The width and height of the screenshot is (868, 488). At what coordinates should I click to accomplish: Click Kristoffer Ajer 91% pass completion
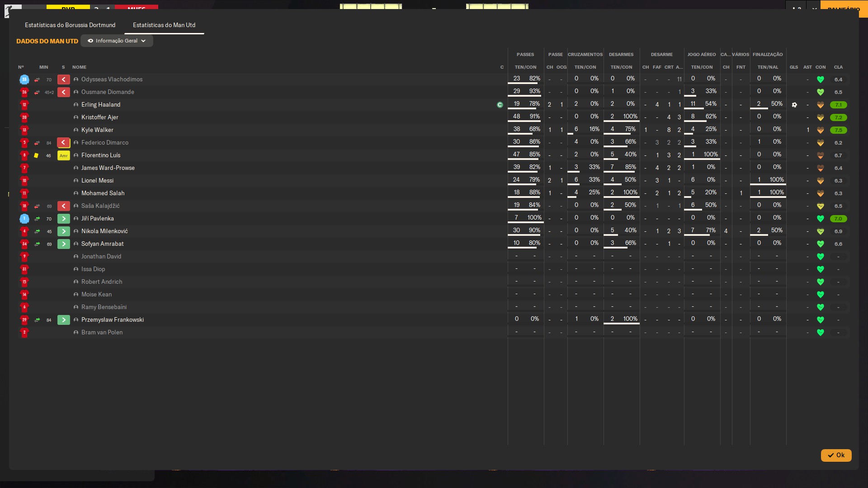point(535,117)
